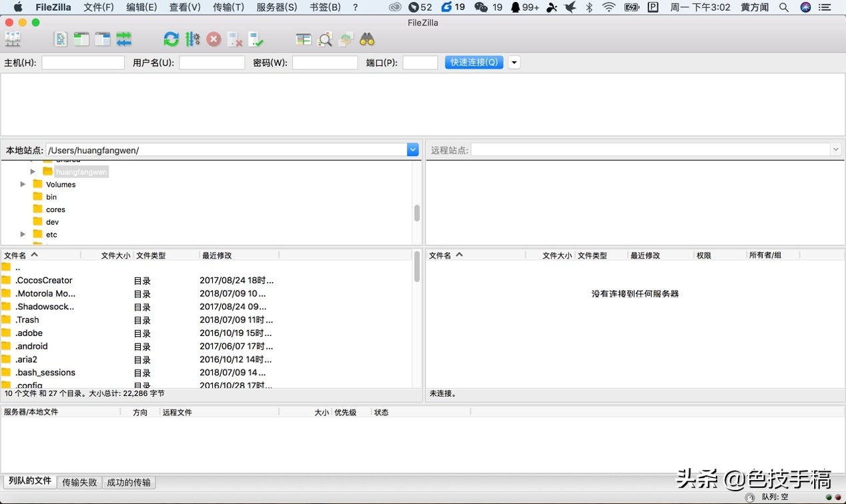Expand Volumes folder in tree

tap(23, 184)
